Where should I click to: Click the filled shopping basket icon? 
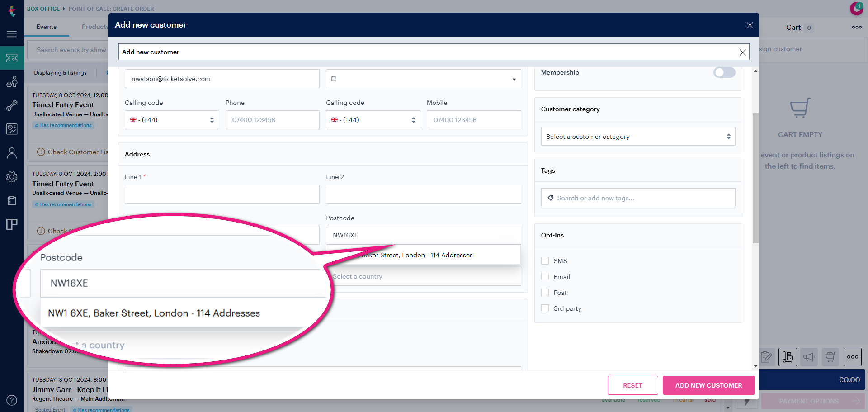(x=830, y=357)
